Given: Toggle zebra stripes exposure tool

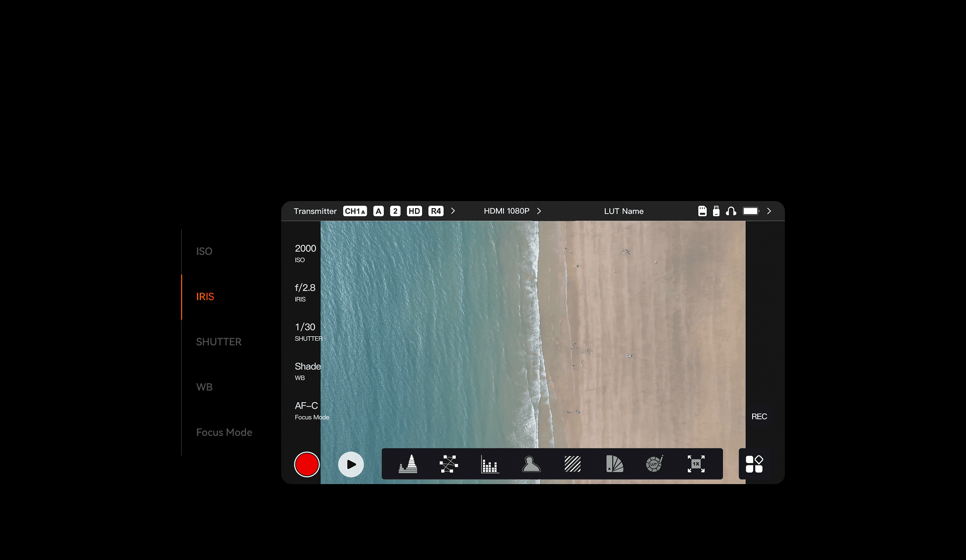Looking at the screenshot, I should (573, 464).
